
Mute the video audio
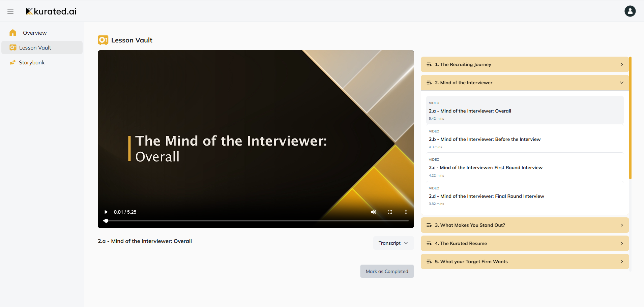click(x=373, y=212)
